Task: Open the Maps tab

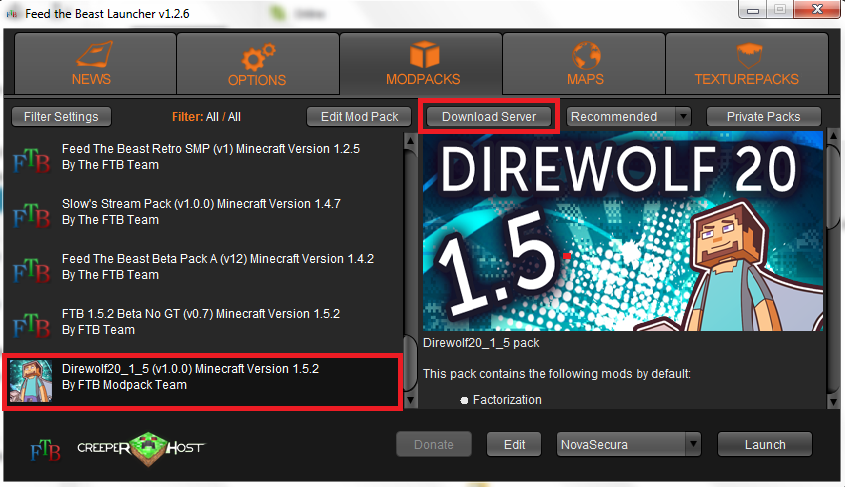Action: pyautogui.click(x=585, y=65)
